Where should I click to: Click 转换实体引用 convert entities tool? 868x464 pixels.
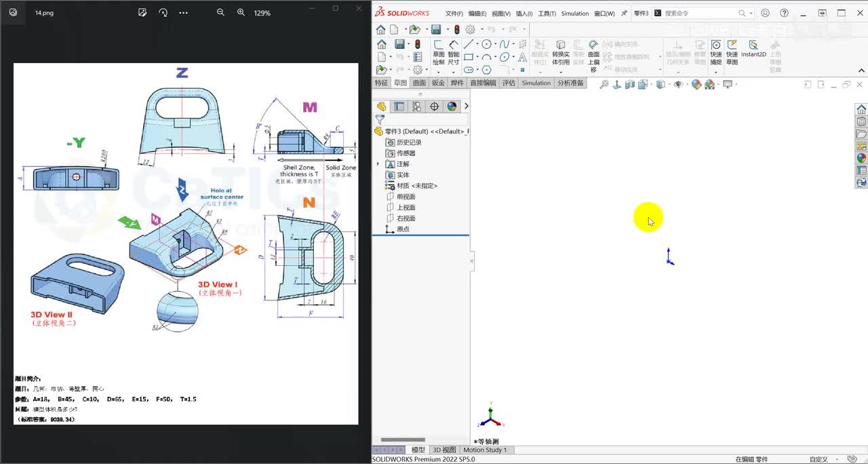click(x=561, y=52)
